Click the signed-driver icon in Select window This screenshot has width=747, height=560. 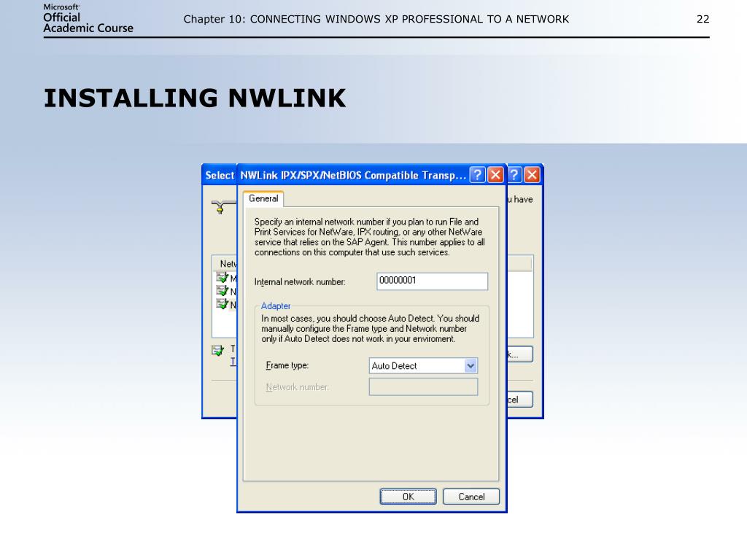coord(217,351)
